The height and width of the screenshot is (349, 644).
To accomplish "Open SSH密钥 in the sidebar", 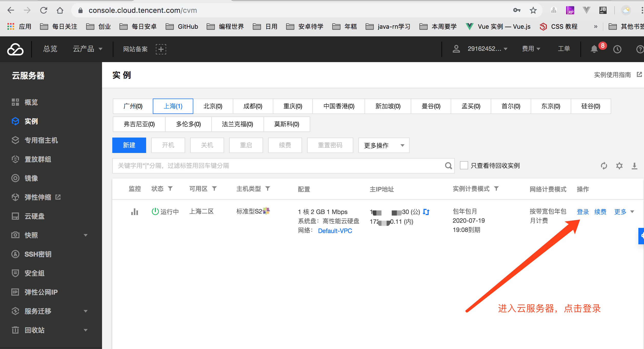I will click(38, 254).
